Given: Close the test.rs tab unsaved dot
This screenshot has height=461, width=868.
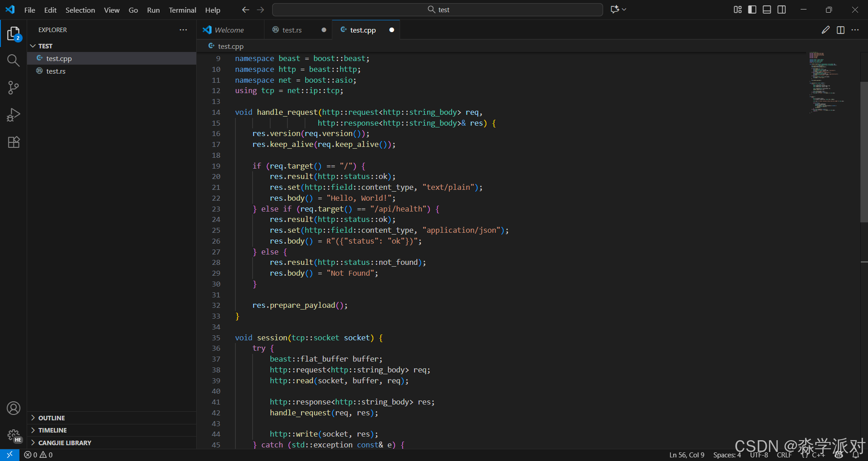Looking at the screenshot, I should (324, 30).
